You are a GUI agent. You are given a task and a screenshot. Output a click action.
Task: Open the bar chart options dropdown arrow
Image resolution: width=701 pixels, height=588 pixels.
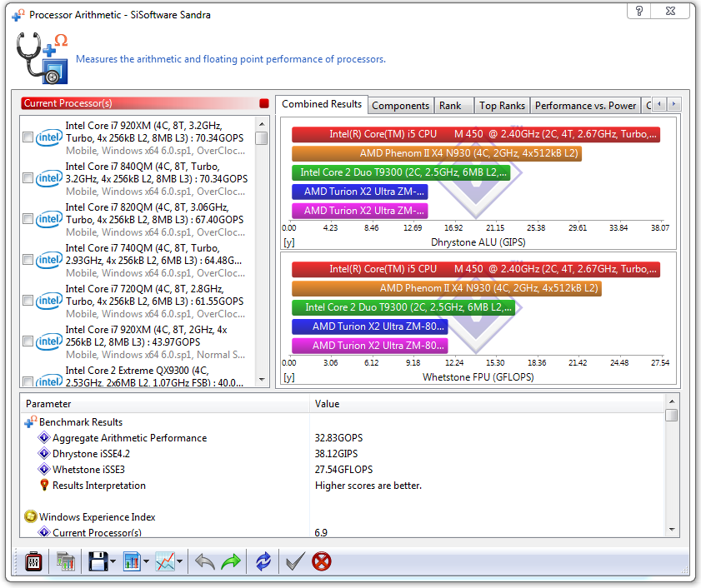(x=146, y=561)
